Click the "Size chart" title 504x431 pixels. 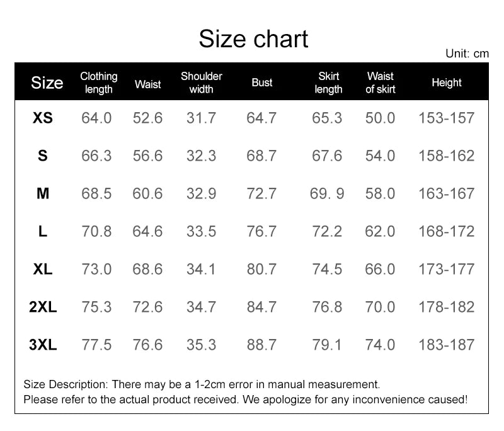[x=253, y=39]
